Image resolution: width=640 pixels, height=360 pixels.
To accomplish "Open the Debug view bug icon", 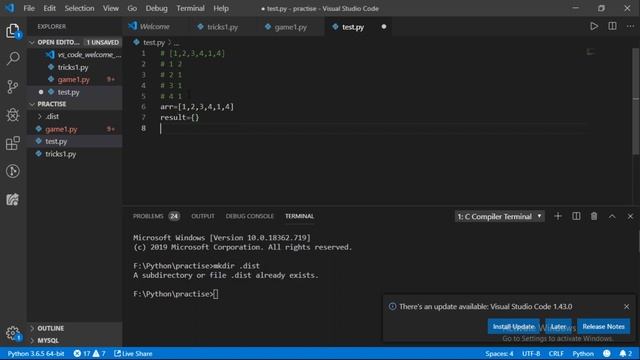I will pos(13,115).
